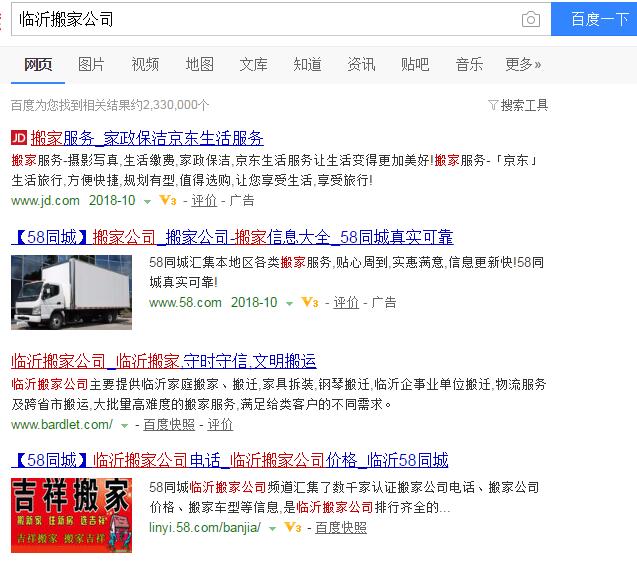Switch to the 文库 tab
The height and width of the screenshot is (563, 637).
[x=254, y=64]
